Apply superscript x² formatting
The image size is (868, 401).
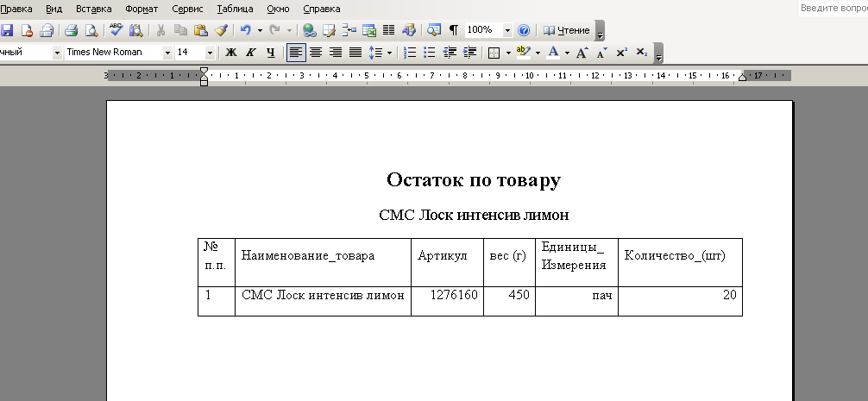621,53
